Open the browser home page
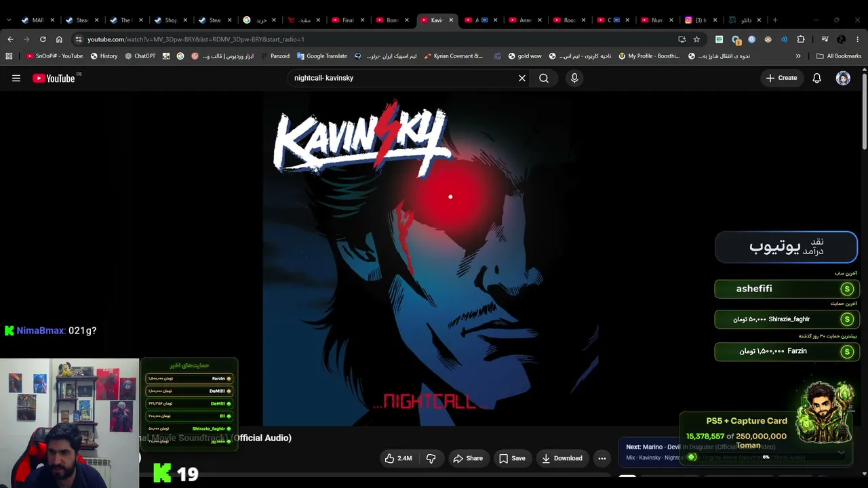This screenshot has width=868, height=488. pos(59,39)
